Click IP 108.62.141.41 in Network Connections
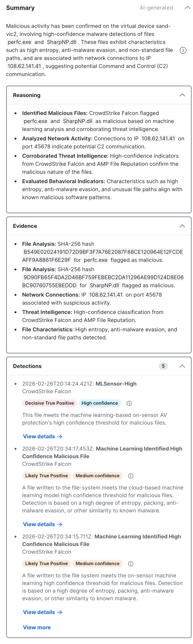 pos(106,295)
